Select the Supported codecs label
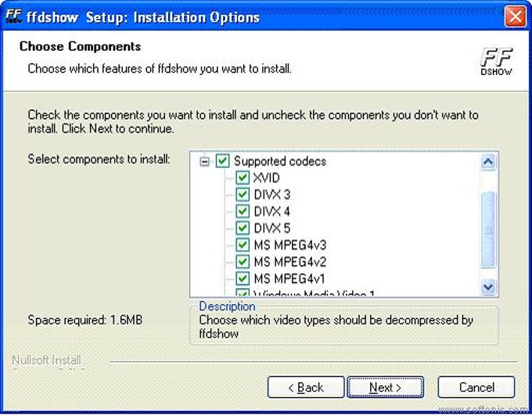532x415 pixels. pos(280,161)
